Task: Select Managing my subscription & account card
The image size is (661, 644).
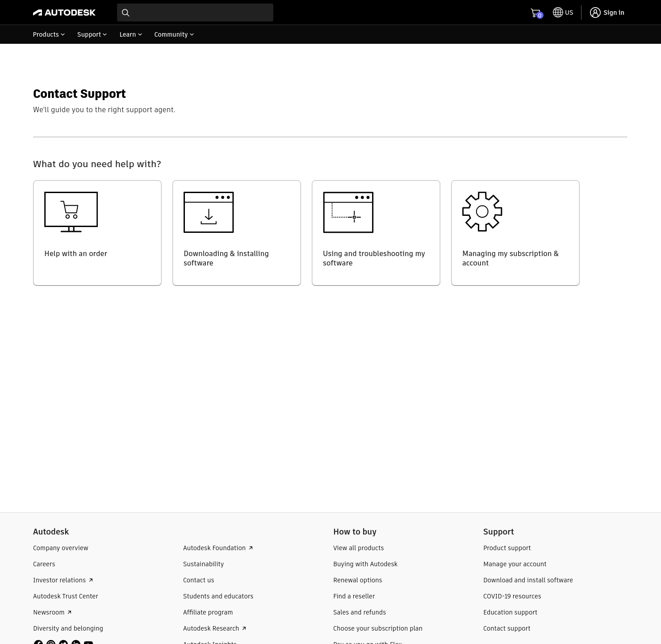Action: tap(515, 233)
